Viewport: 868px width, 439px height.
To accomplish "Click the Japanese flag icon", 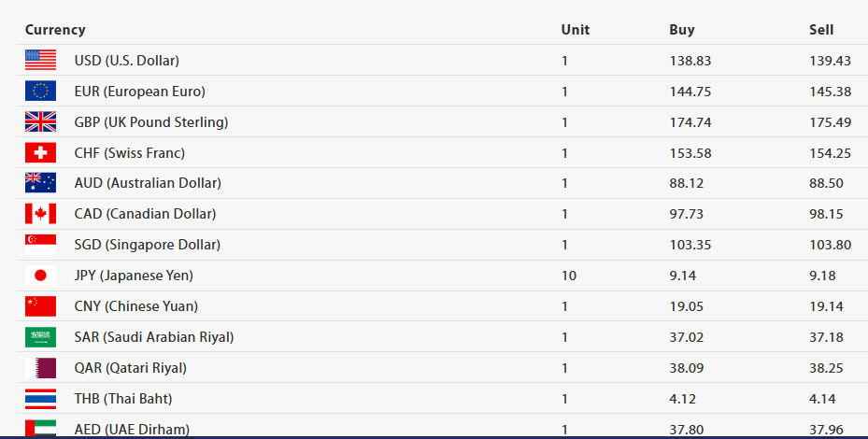I will coord(40,276).
